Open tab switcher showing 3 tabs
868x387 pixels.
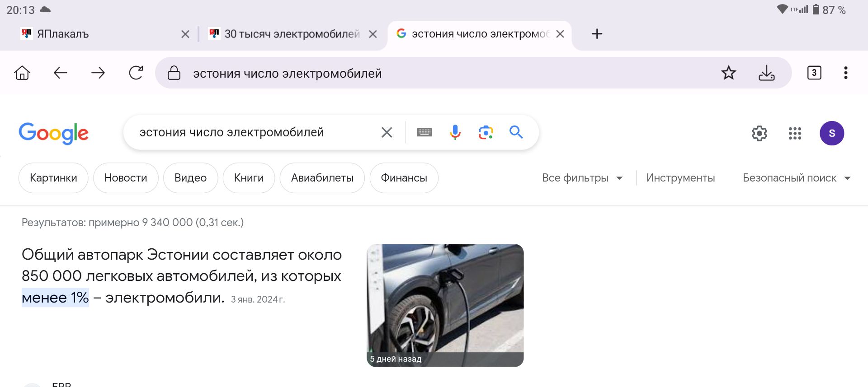point(814,73)
